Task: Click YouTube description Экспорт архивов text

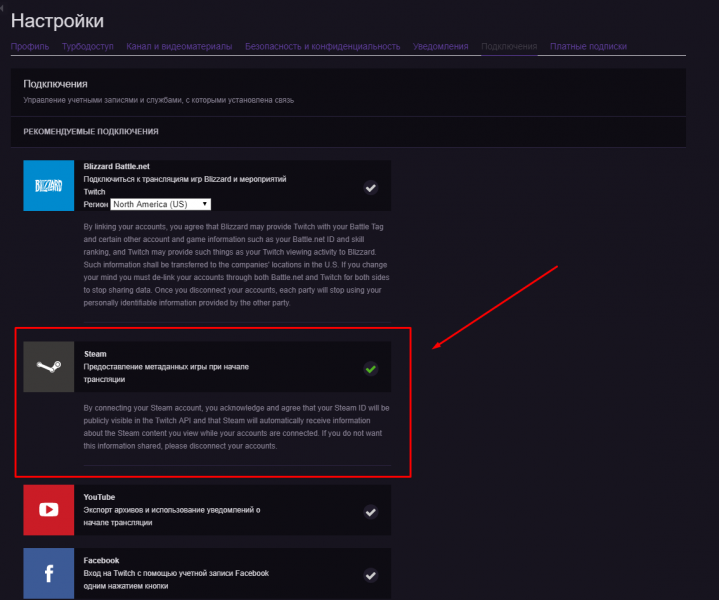Action: (x=171, y=516)
